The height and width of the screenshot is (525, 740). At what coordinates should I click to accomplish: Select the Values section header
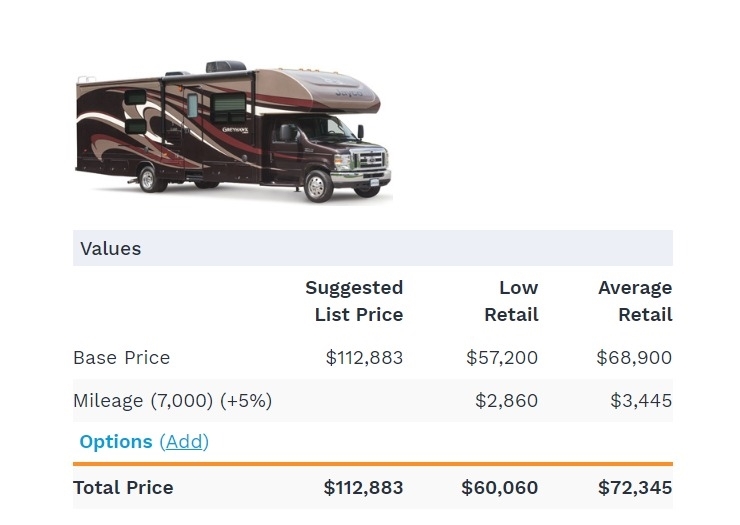(111, 248)
